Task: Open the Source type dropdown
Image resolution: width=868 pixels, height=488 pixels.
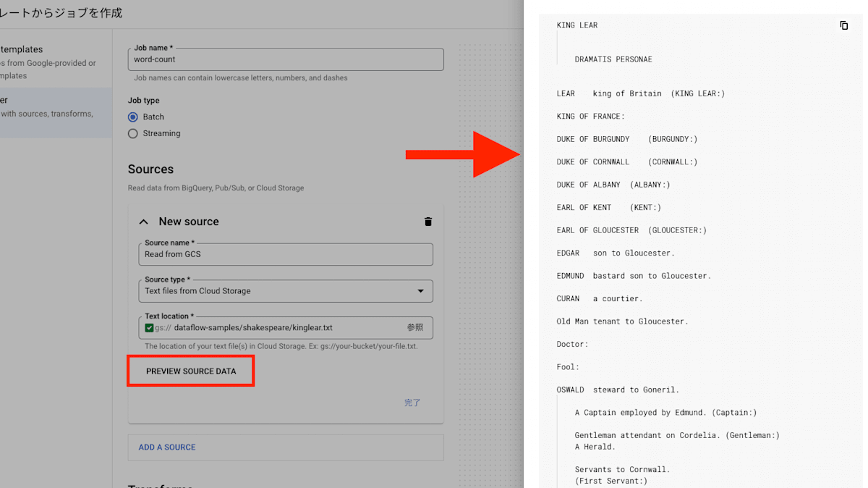Action: 286,291
